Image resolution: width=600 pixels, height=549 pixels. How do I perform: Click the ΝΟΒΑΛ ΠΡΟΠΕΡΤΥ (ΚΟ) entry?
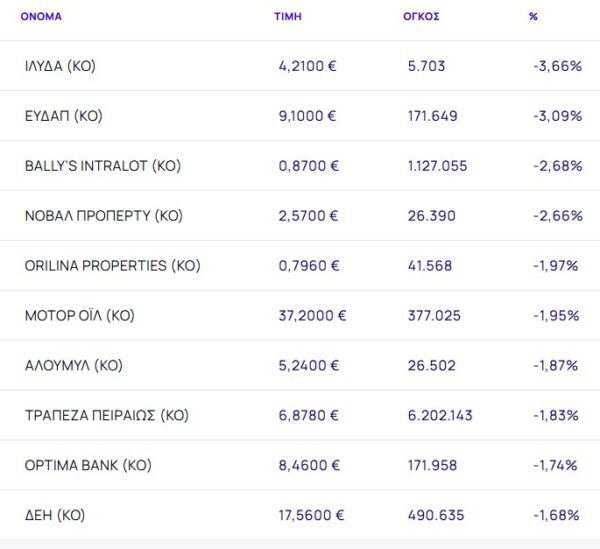pyautogui.click(x=103, y=216)
